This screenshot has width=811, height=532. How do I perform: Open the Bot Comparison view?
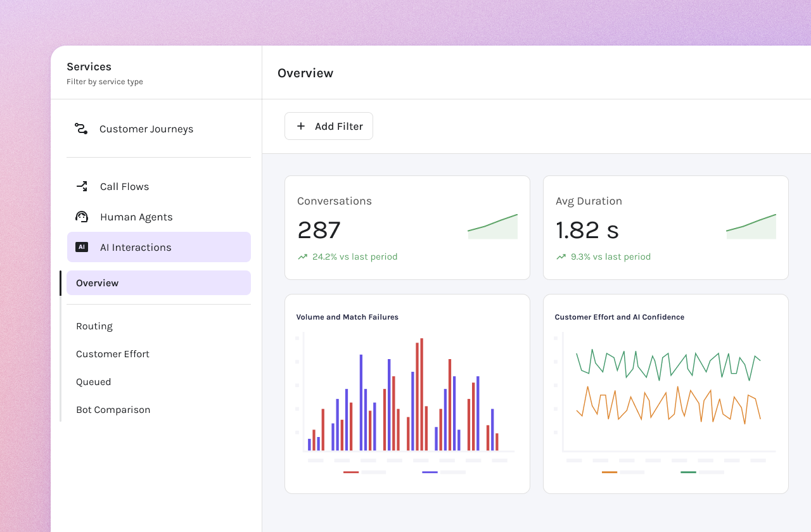point(113,410)
